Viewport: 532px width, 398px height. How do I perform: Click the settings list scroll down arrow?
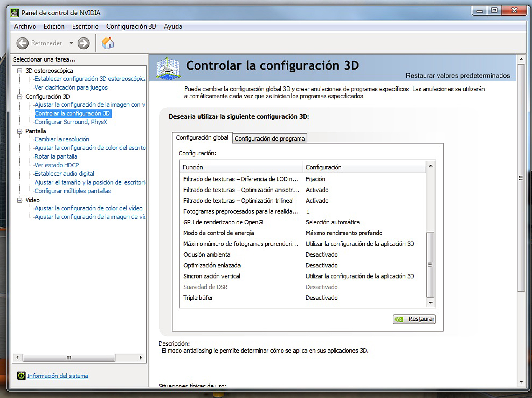431,303
